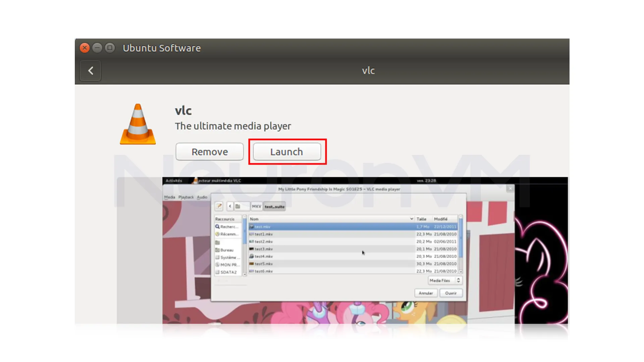The height and width of the screenshot is (362, 644).
Task: Click the Recherc... search shortcut
Action: (227, 227)
